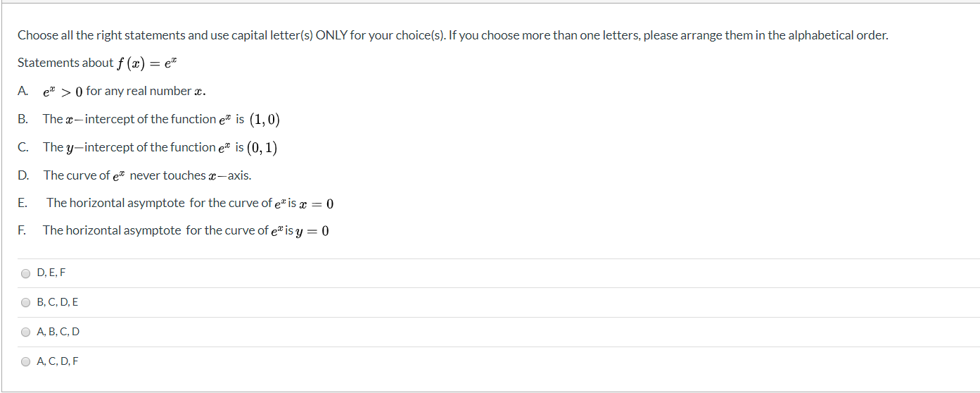Mark the "A, C, D, F" radio button
Screen dimensions: 980x393
tap(26, 362)
